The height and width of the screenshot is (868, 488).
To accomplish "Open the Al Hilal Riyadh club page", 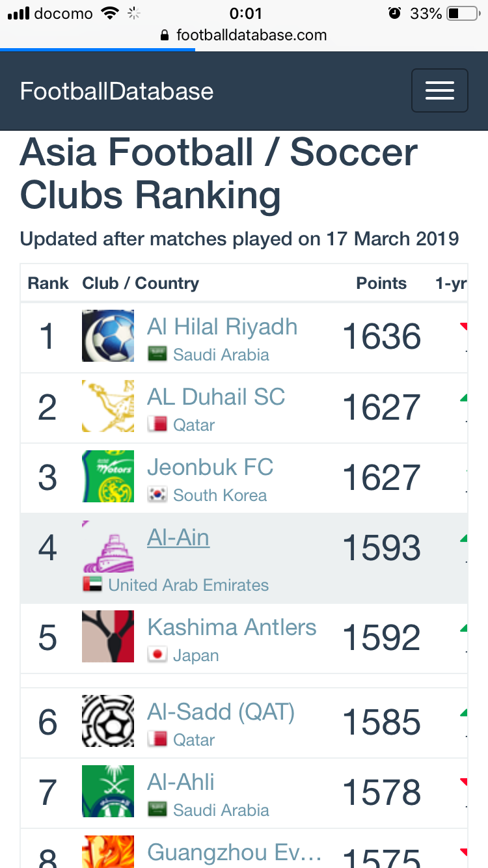I will coord(223,327).
